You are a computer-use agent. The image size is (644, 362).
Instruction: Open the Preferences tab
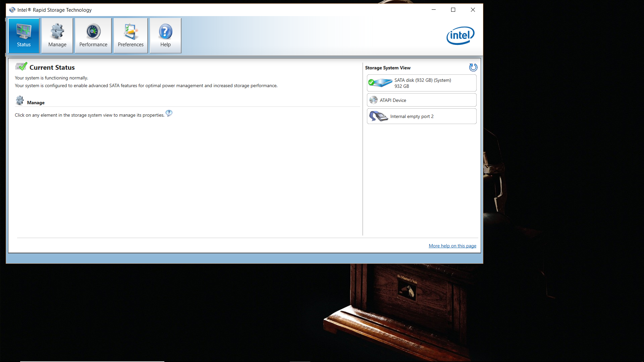coord(130,36)
